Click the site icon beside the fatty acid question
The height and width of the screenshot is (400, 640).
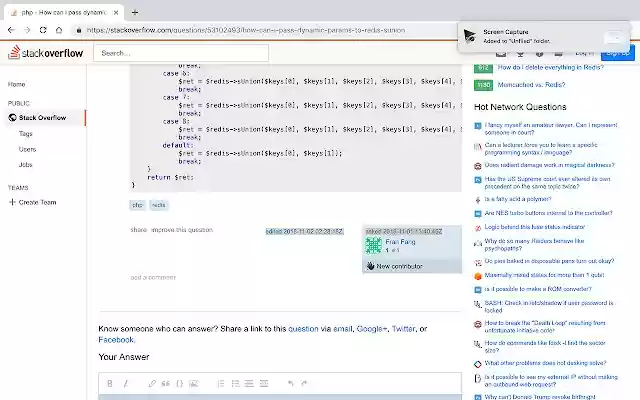(x=478, y=200)
